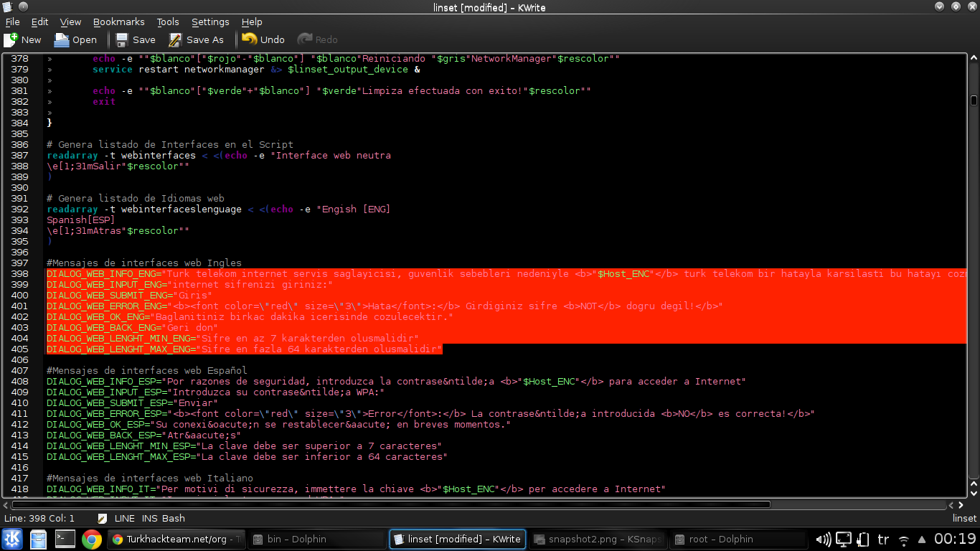
Task: Click the "# Genera listado de Idiomas web" comment
Action: [x=136, y=199]
